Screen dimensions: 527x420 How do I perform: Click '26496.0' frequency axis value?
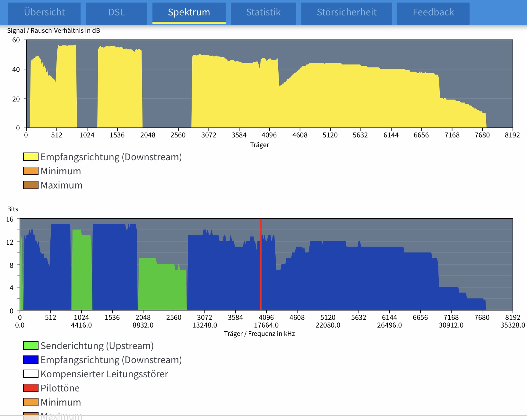tap(390, 325)
